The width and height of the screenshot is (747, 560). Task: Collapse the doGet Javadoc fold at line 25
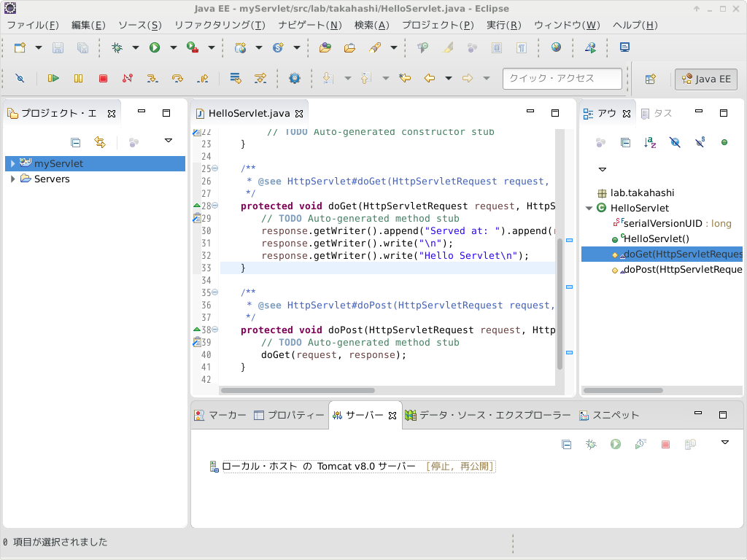pos(215,168)
